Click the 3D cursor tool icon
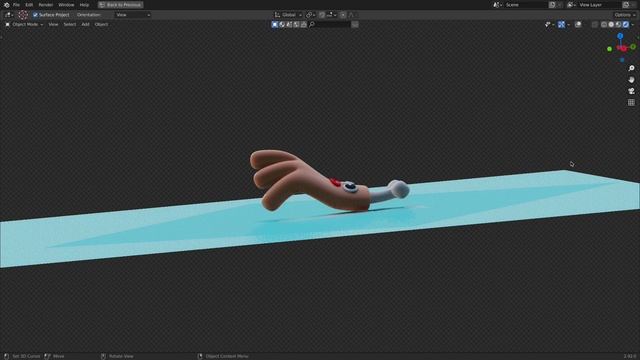Viewport: 640px width, 360px height. click(23, 15)
